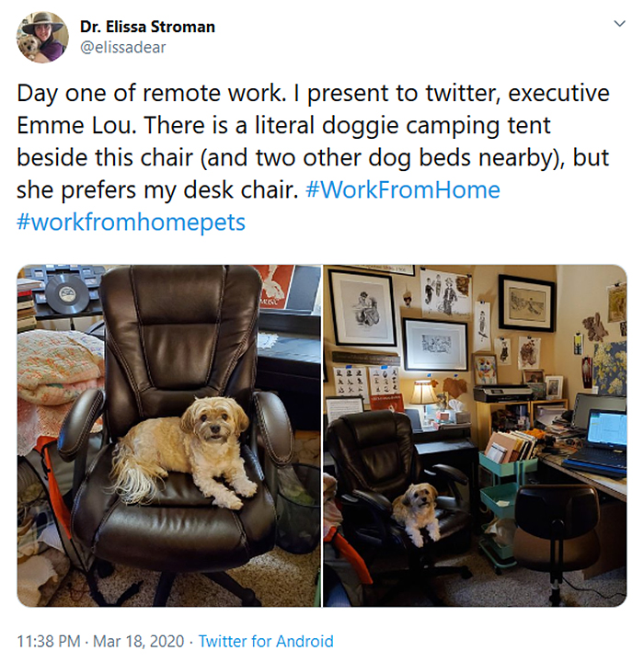Visit the @elissadear handle link
This screenshot has width=644, height=662.
click(x=123, y=47)
